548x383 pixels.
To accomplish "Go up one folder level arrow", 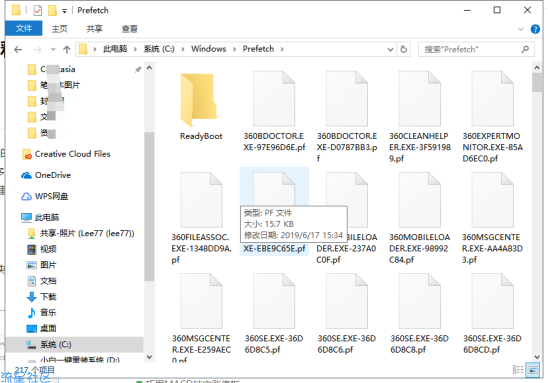I will tap(67, 50).
